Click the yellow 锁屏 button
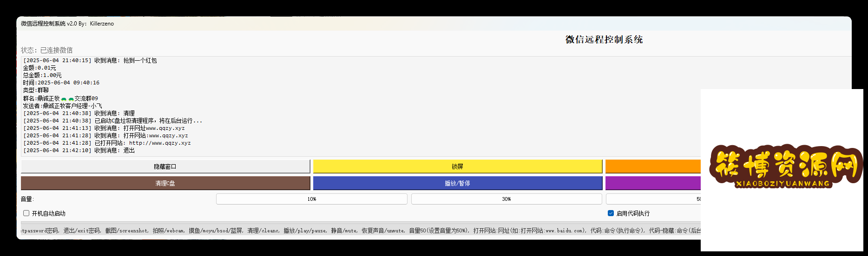 click(x=458, y=166)
